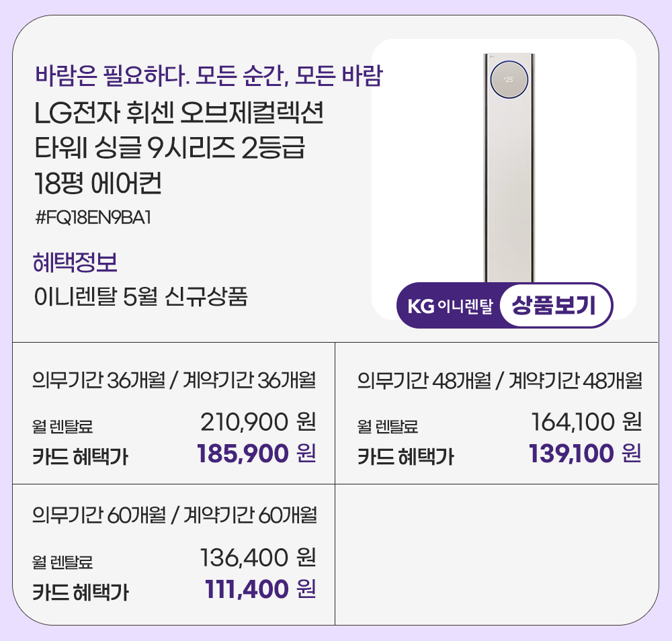Click the 111,400 원 card benefit price
The width and height of the screenshot is (672, 641).
pyautogui.click(x=260, y=590)
